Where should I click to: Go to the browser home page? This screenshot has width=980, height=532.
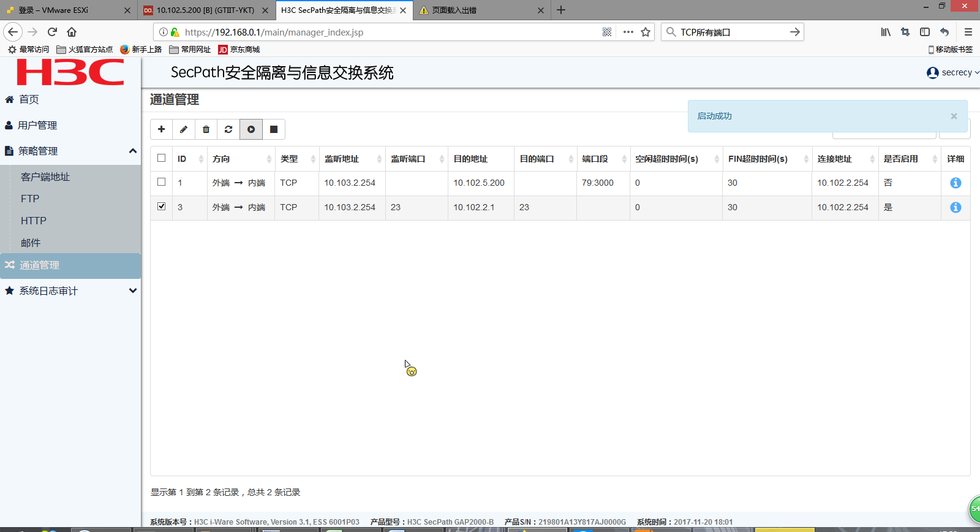tap(72, 32)
